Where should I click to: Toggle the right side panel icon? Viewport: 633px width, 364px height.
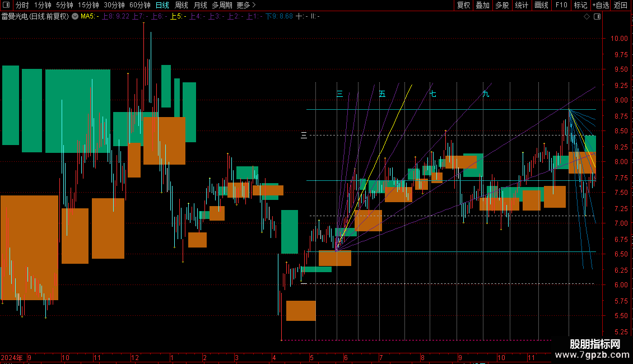click(597, 17)
